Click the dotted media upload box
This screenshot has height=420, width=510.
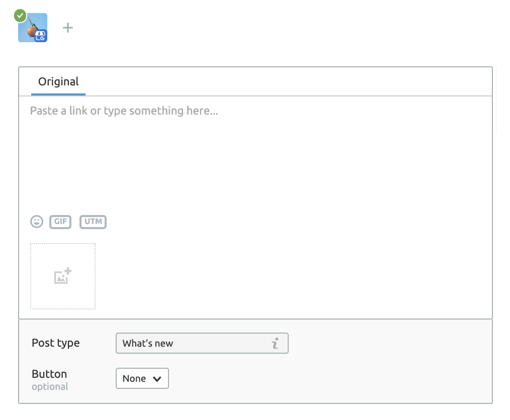pos(63,276)
